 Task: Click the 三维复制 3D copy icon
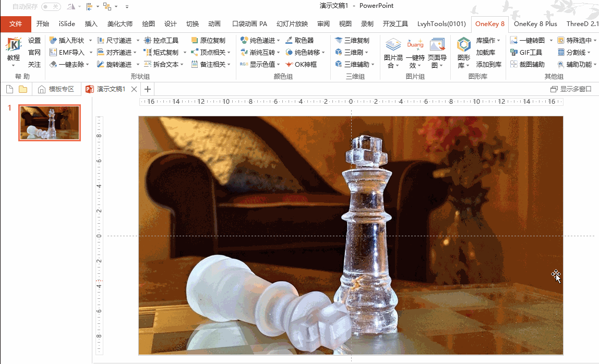[x=339, y=40]
